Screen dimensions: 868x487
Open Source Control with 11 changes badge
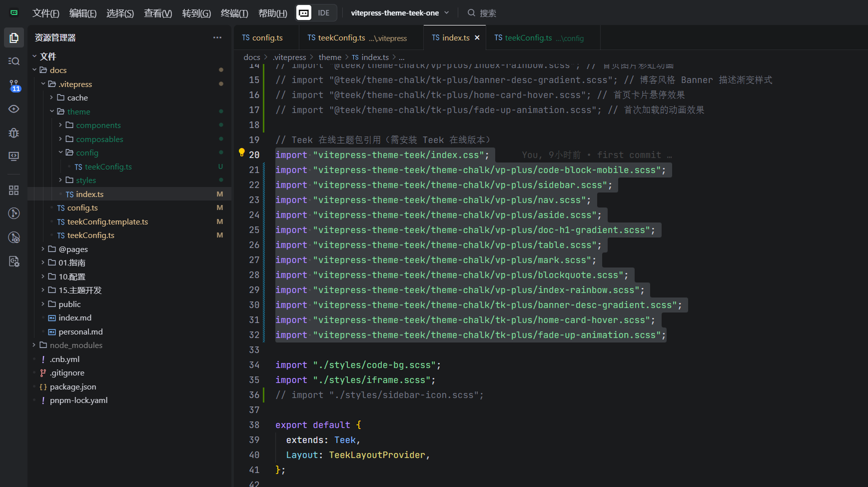(x=14, y=85)
